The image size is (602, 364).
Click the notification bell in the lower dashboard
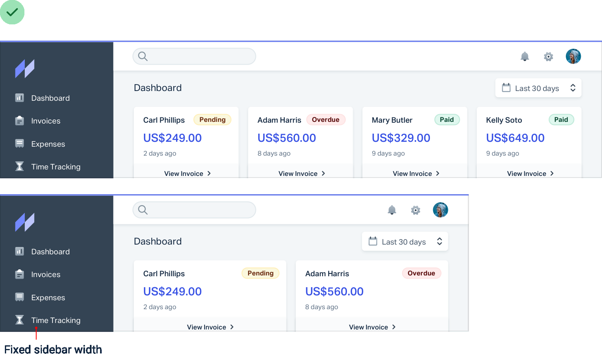point(392,210)
